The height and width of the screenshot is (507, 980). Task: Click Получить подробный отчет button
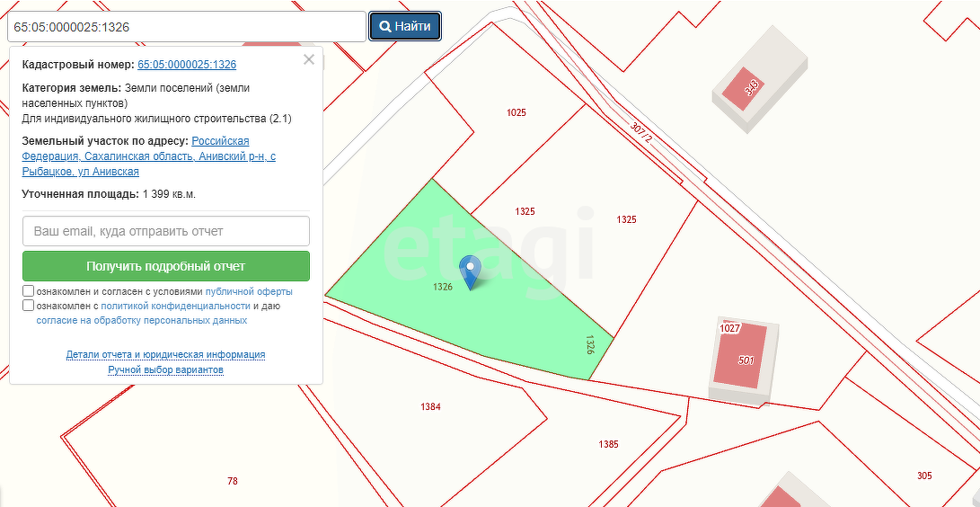pyautogui.click(x=166, y=266)
